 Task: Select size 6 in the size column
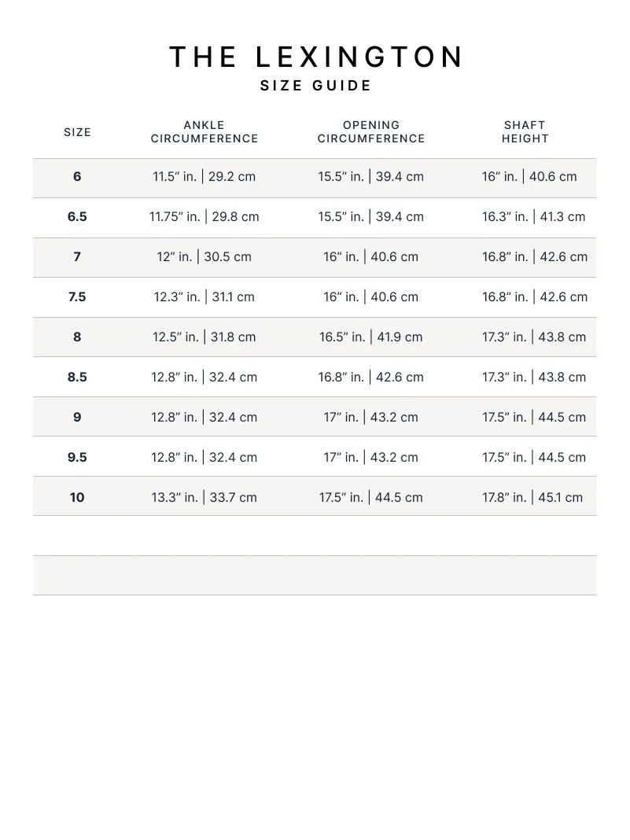pos(77,176)
